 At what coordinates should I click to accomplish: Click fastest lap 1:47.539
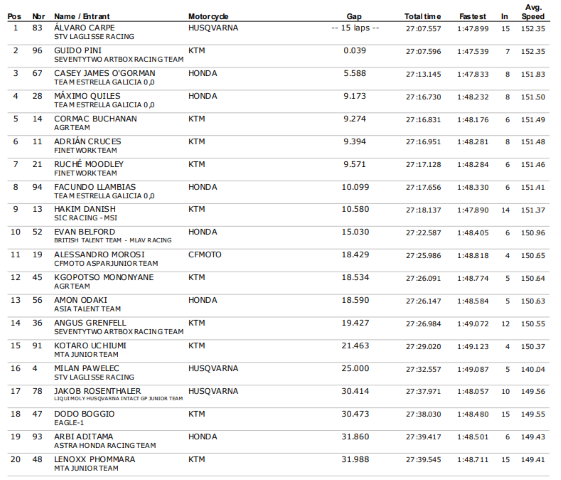pos(473,52)
